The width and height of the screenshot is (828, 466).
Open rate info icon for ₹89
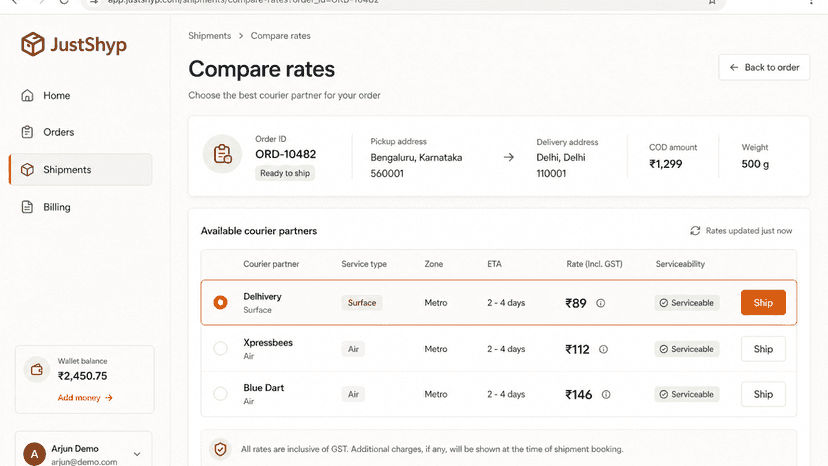[600, 303]
